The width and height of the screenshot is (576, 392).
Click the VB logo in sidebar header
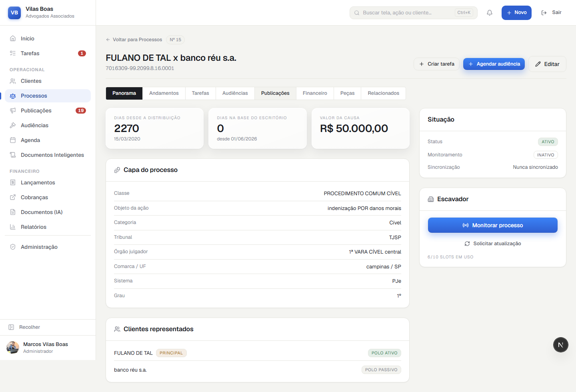click(x=14, y=13)
